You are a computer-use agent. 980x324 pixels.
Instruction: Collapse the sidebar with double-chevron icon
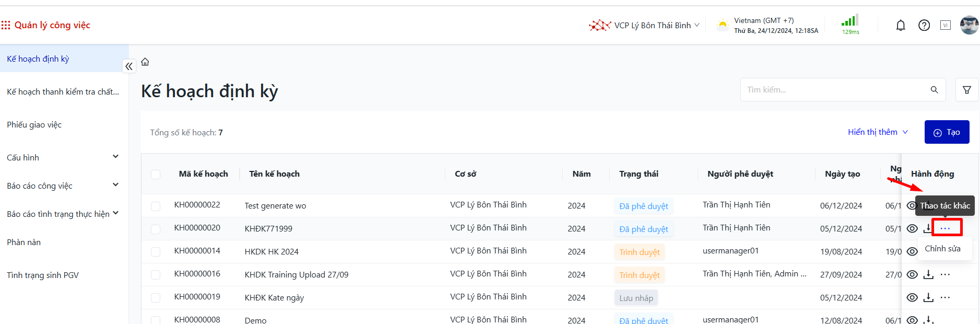(x=129, y=66)
